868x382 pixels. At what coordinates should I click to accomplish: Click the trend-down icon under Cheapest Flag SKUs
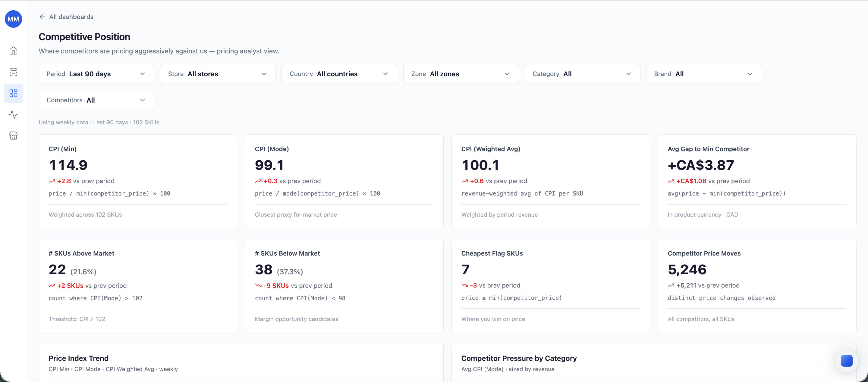click(465, 285)
